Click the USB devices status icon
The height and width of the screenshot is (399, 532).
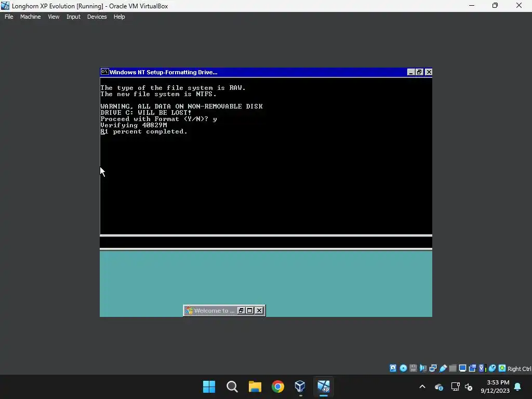tap(443, 368)
